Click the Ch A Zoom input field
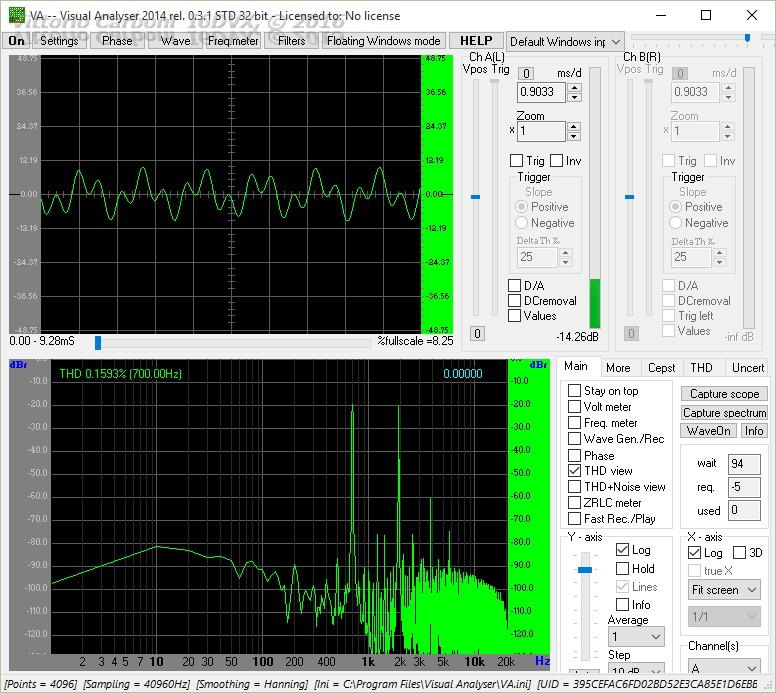The image size is (776, 693). pyautogui.click(x=541, y=131)
